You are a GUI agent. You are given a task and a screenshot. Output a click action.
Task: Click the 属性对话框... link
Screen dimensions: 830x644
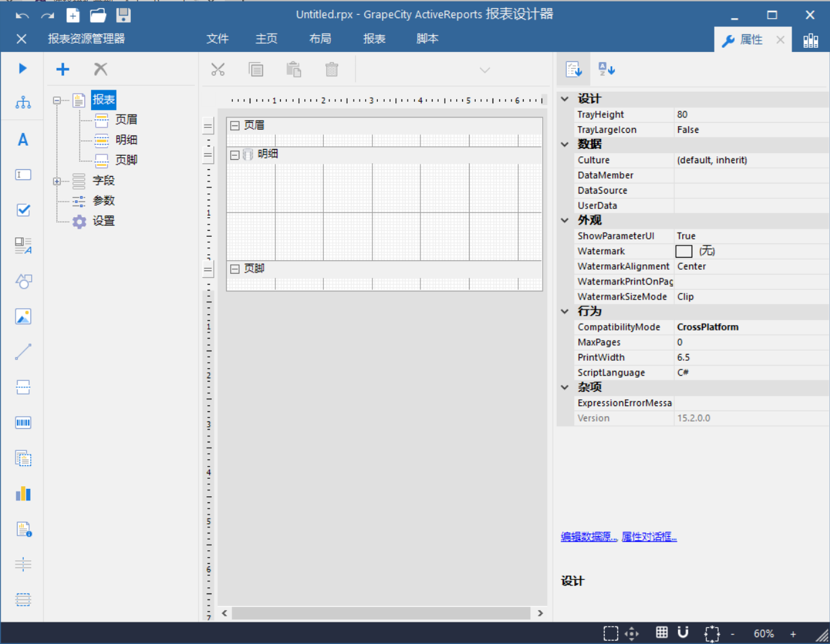point(649,537)
